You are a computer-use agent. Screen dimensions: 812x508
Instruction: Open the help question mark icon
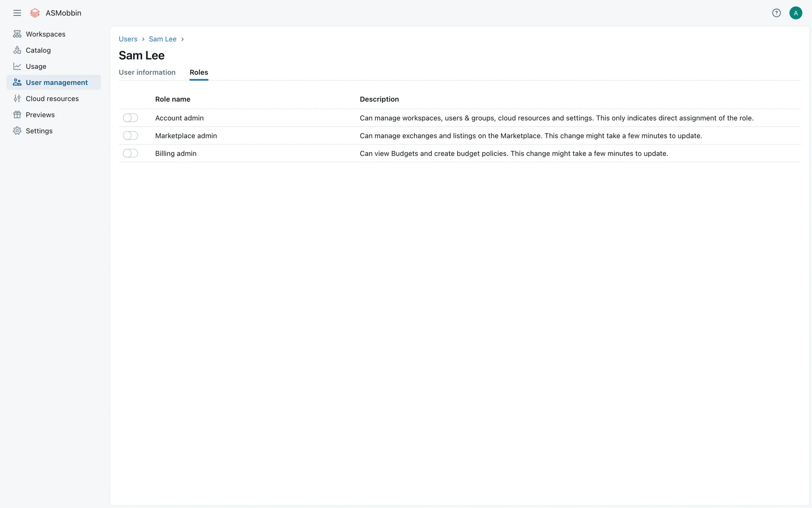pos(776,13)
